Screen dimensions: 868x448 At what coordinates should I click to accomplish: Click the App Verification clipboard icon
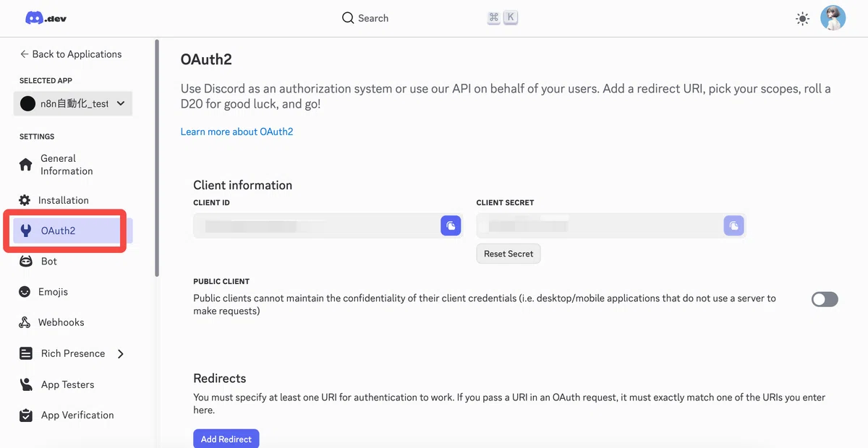[x=26, y=415]
